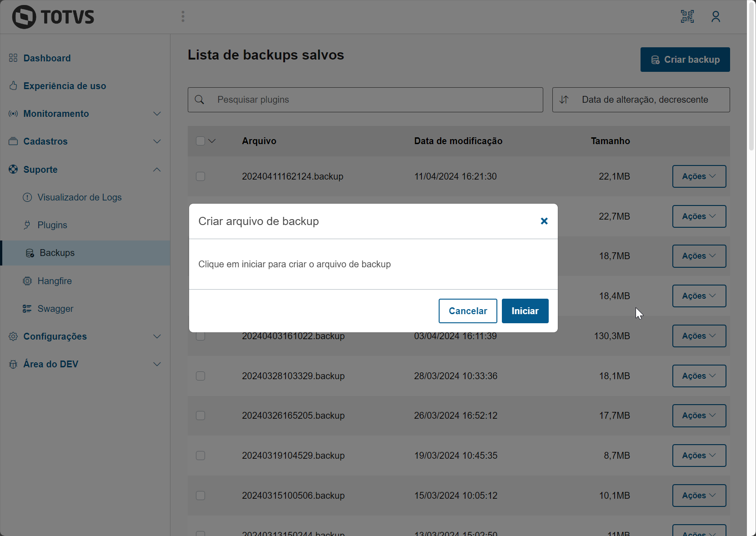Click the three-dot menu in header
The image size is (756, 536).
pos(183,17)
